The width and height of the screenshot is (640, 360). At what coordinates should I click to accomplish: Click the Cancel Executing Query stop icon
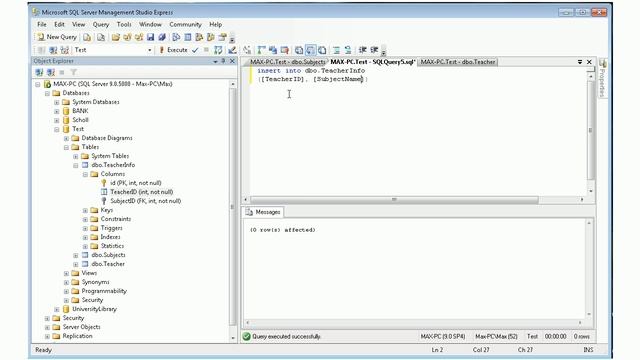(x=206, y=50)
